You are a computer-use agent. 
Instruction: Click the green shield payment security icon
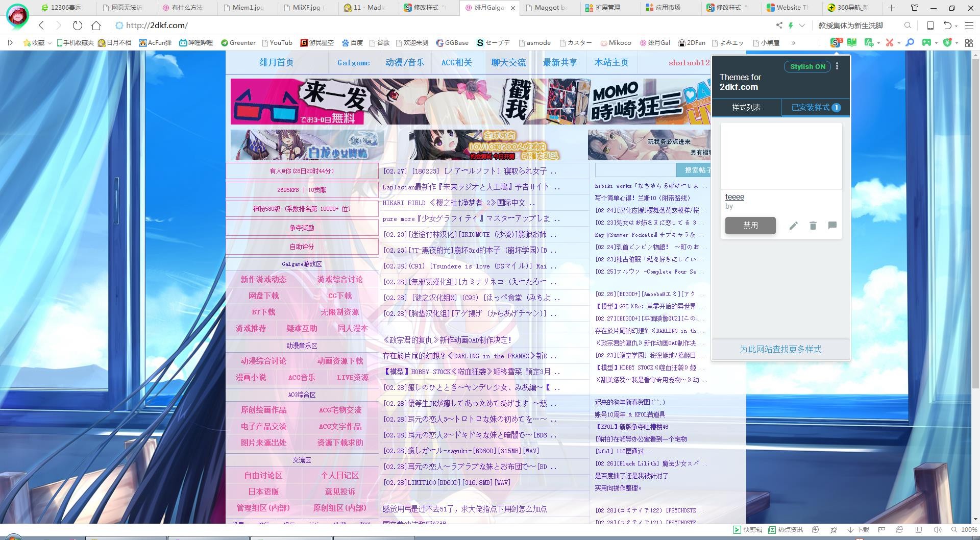coord(947,43)
